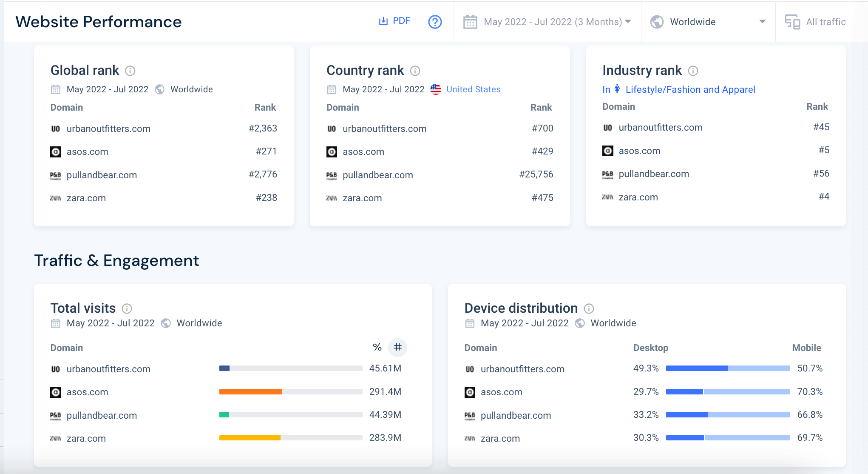This screenshot has width=868, height=474.
Task: Click pullandbear.com favicon in Device distribution
Action: coord(470,416)
